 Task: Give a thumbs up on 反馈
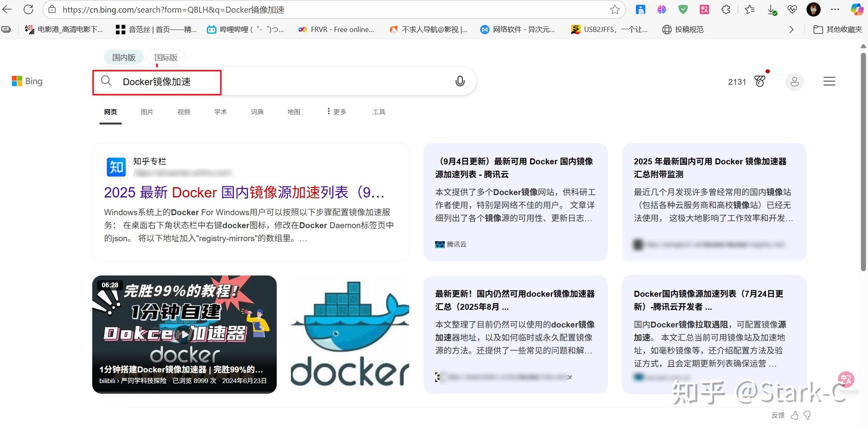click(795, 415)
